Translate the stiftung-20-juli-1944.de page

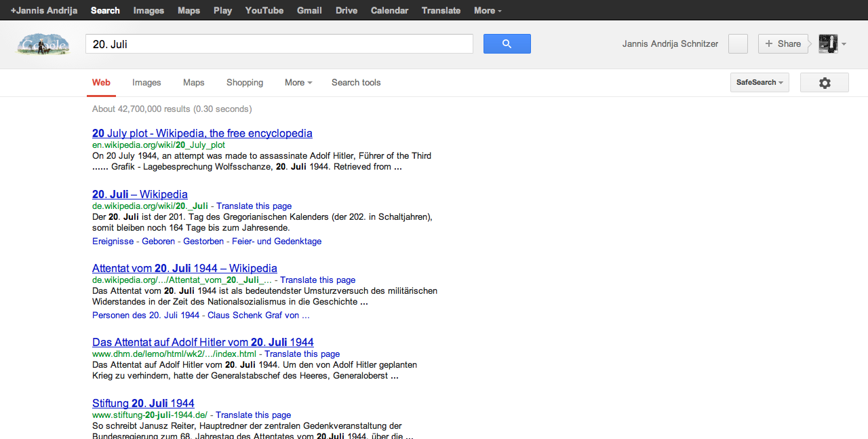pyautogui.click(x=253, y=415)
